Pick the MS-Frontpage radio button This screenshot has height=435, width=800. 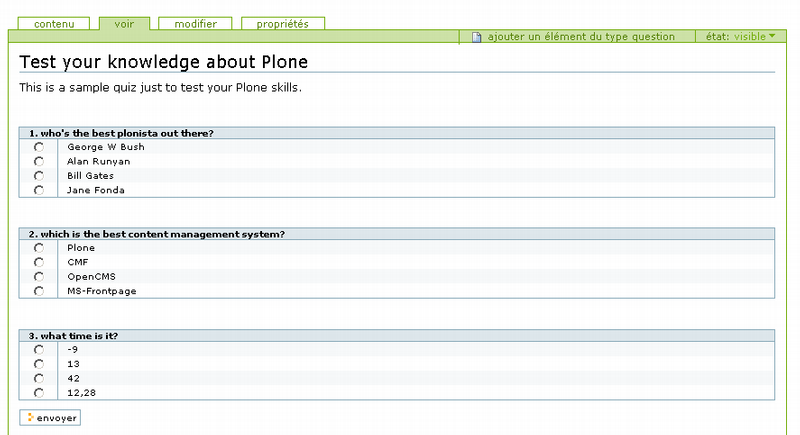(39, 291)
